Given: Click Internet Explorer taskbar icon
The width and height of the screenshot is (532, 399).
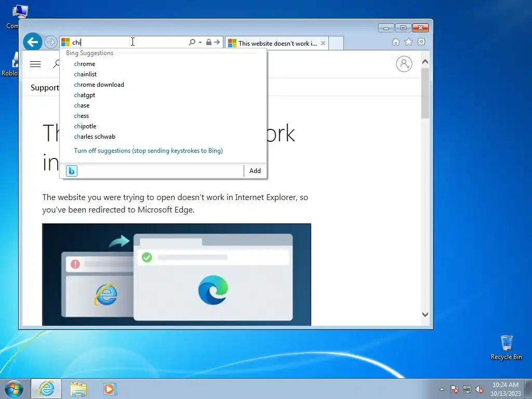Looking at the screenshot, I should pos(46,389).
